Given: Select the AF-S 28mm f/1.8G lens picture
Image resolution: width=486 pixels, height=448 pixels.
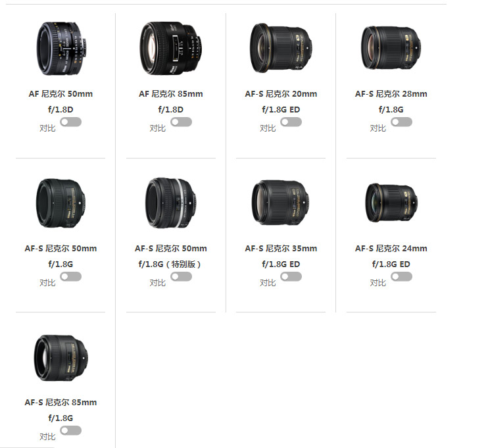Looking at the screenshot, I should tap(391, 48).
